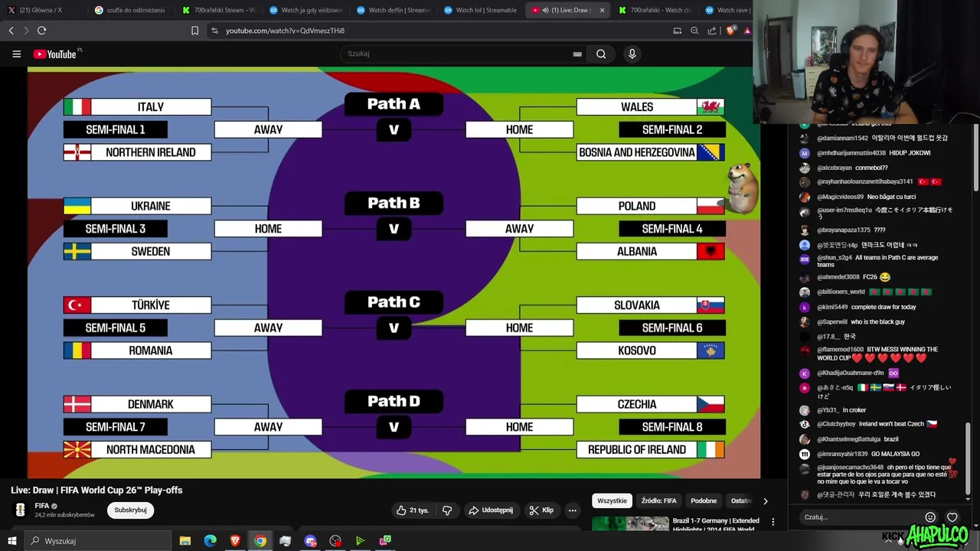Click the Windows taskbar Wyszukaj search box

pyautogui.click(x=100, y=541)
